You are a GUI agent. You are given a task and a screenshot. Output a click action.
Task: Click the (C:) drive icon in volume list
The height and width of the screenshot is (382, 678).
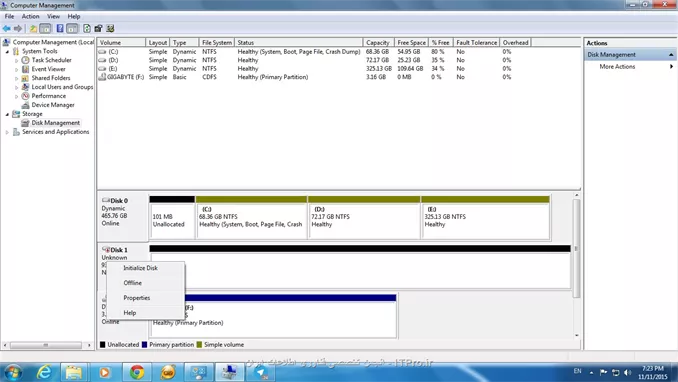pos(102,51)
